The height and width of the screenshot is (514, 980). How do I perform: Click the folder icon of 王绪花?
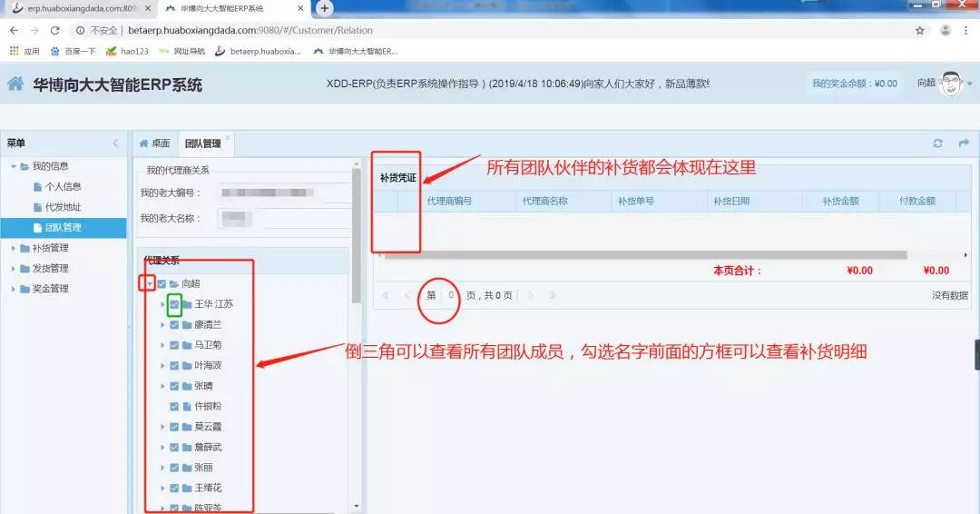pyautogui.click(x=187, y=489)
